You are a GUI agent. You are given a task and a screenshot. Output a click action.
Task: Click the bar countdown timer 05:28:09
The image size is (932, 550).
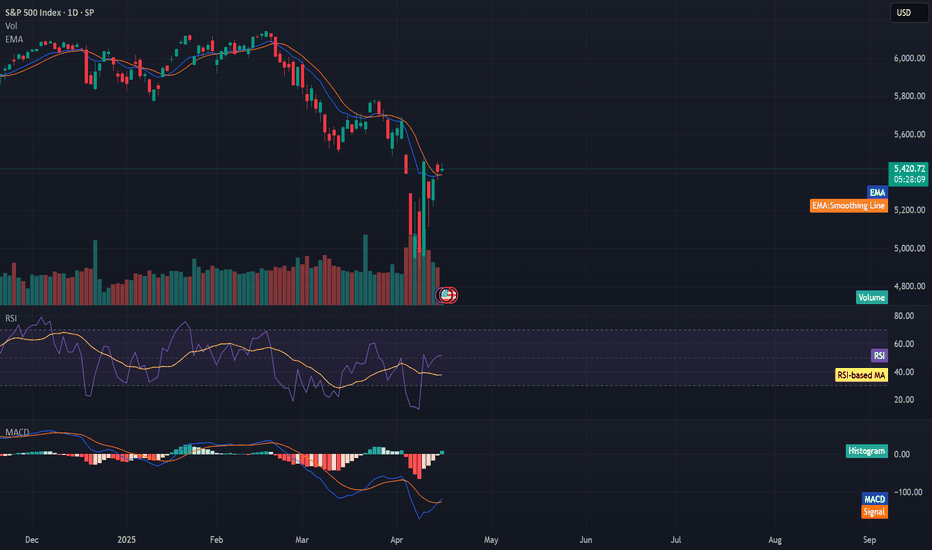[909, 180]
